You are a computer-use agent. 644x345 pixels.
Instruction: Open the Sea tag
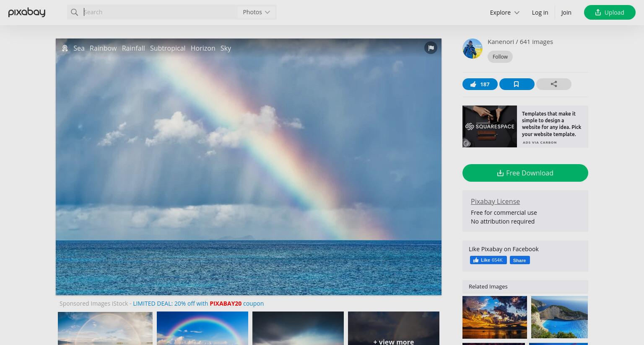pos(79,48)
